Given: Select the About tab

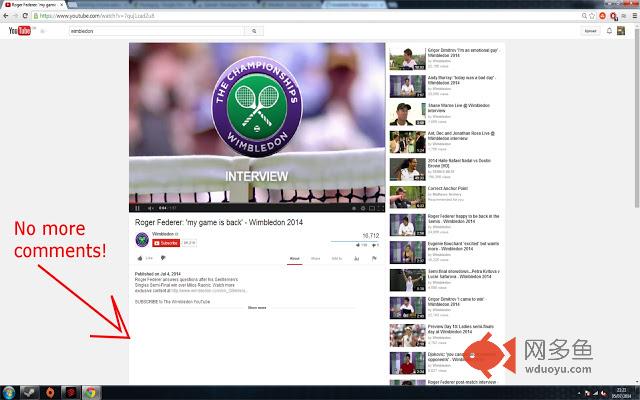Looking at the screenshot, I should tap(294, 258).
